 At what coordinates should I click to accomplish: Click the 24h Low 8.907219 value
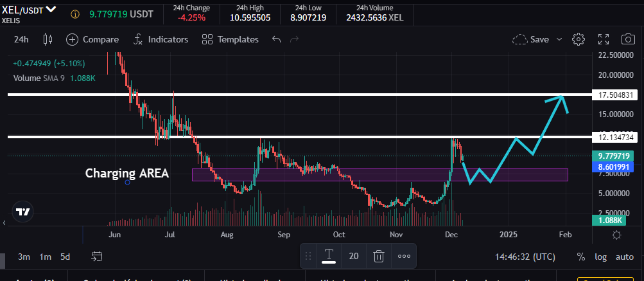[x=307, y=18]
